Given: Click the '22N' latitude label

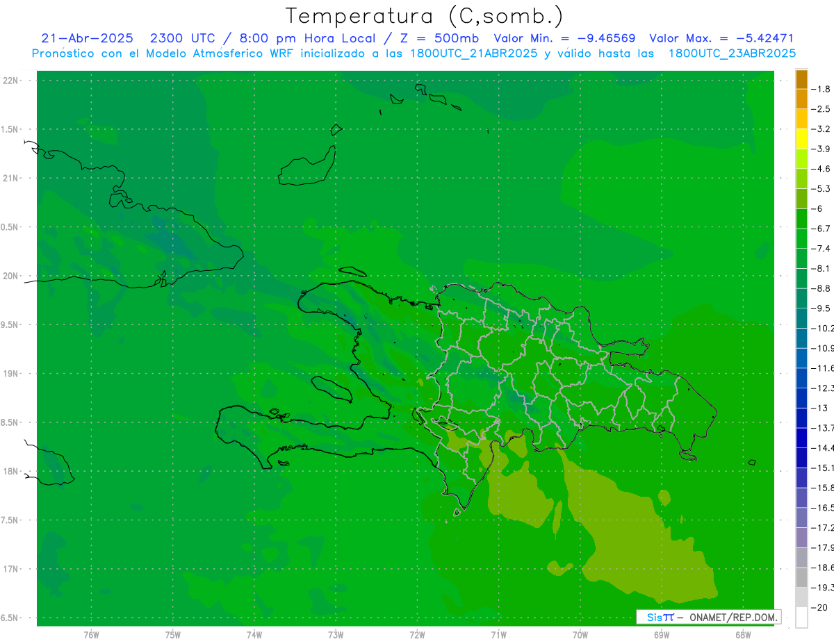Looking at the screenshot, I should [10, 81].
